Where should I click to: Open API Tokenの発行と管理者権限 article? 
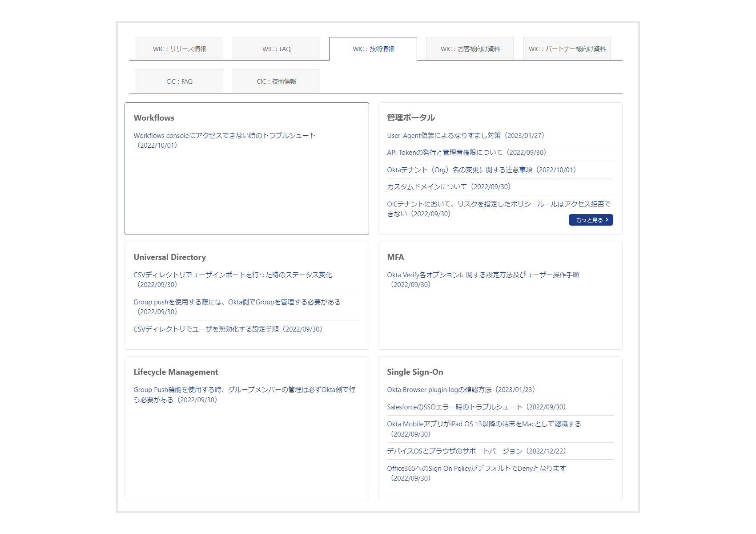[466, 153]
